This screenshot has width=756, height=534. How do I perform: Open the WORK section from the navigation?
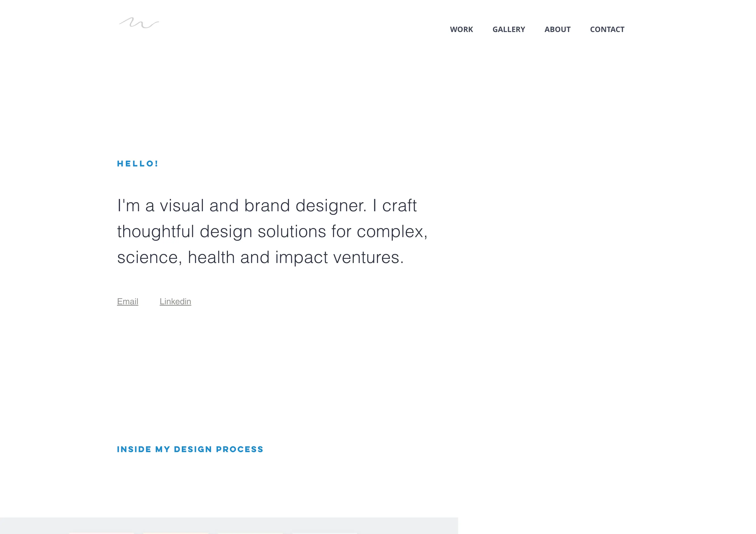(x=462, y=29)
